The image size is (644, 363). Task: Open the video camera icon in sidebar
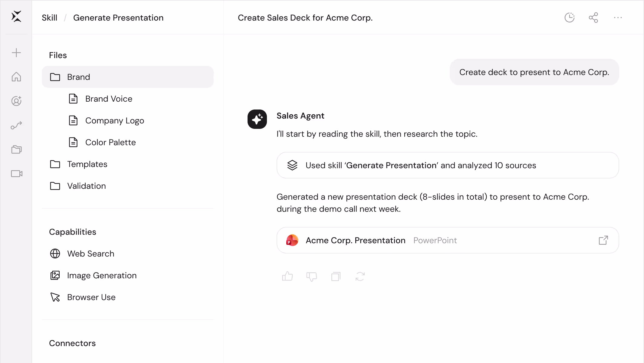tap(17, 174)
